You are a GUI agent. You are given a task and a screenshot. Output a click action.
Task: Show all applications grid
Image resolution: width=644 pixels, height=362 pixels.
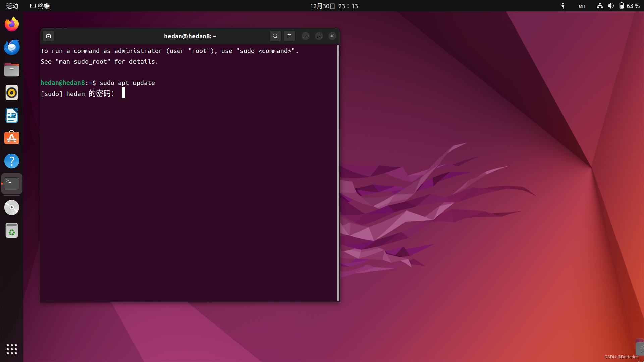pyautogui.click(x=12, y=349)
